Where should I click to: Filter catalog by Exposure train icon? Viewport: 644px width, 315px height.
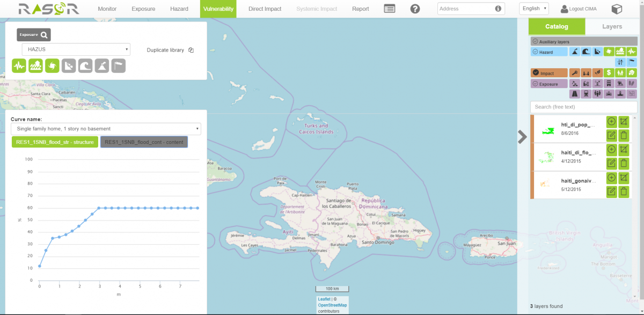(x=586, y=93)
